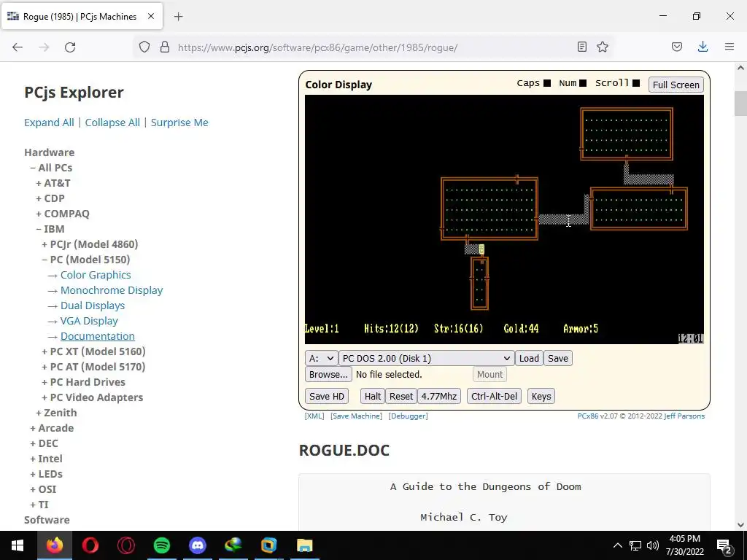This screenshot has height=560, width=747.
Task: Close the Rogue (1985) tab
Action: (x=151, y=16)
